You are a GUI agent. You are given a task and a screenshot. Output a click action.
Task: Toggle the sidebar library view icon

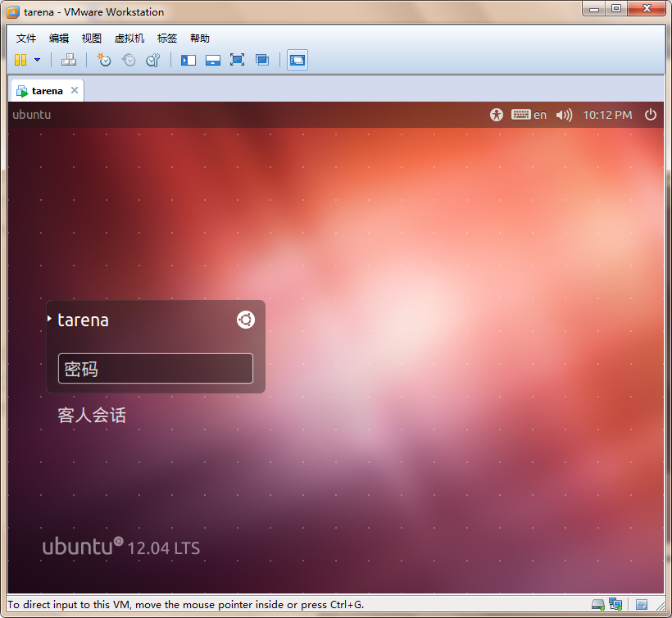click(x=188, y=60)
